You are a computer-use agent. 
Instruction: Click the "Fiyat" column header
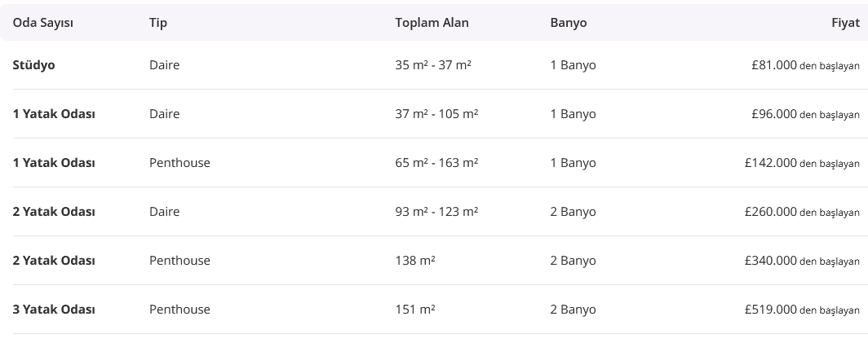click(845, 23)
